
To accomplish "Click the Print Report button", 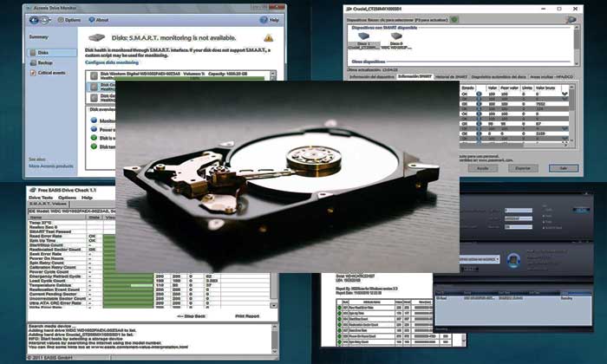I will 247,316.
